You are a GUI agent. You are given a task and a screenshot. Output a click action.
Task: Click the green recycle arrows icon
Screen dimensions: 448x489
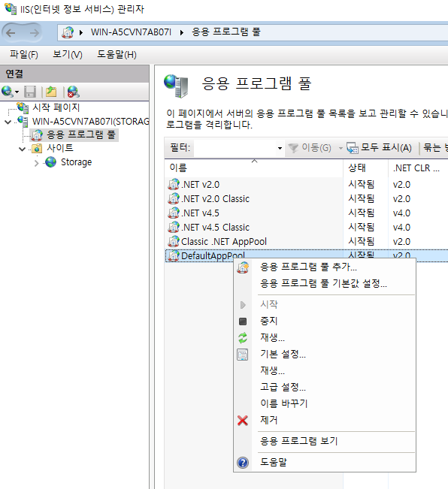pos(243,338)
